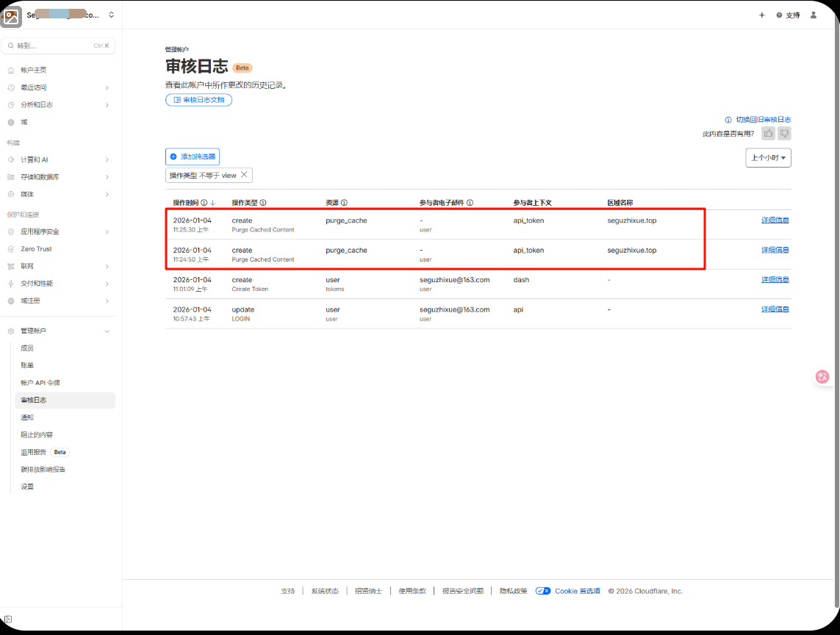Click the thumbs up feedback icon

769,133
